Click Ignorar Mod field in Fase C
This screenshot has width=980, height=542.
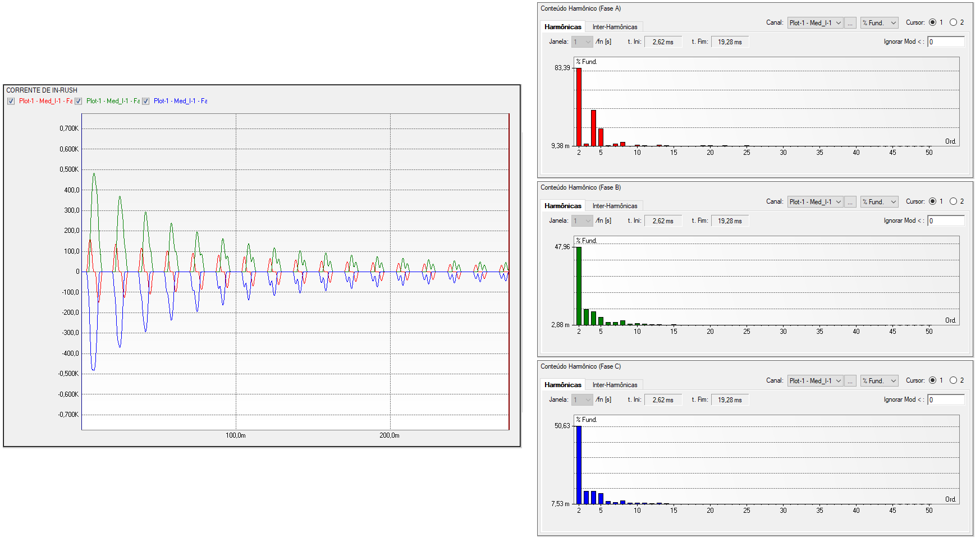946,400
